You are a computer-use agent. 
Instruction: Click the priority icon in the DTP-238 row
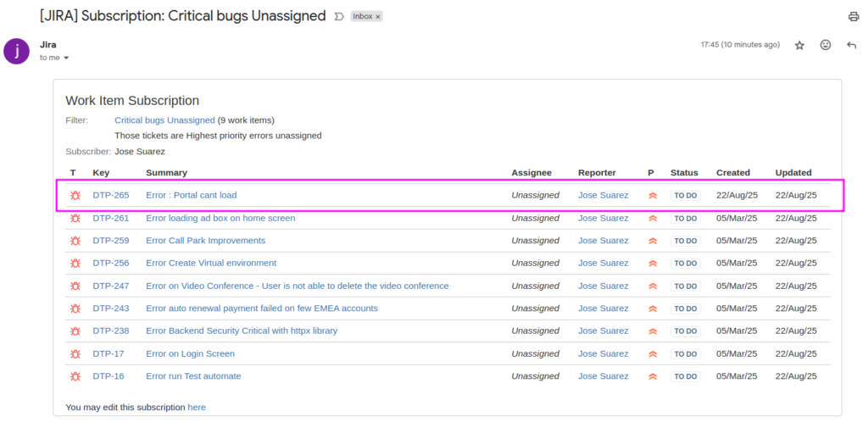pyautogui.click(x=653, y=331)
